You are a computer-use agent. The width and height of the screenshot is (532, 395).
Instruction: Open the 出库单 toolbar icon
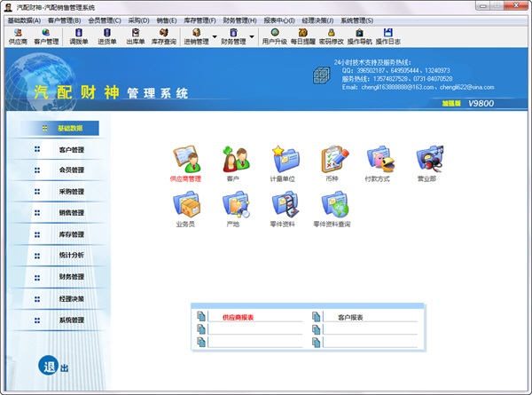tap(136, 36)
